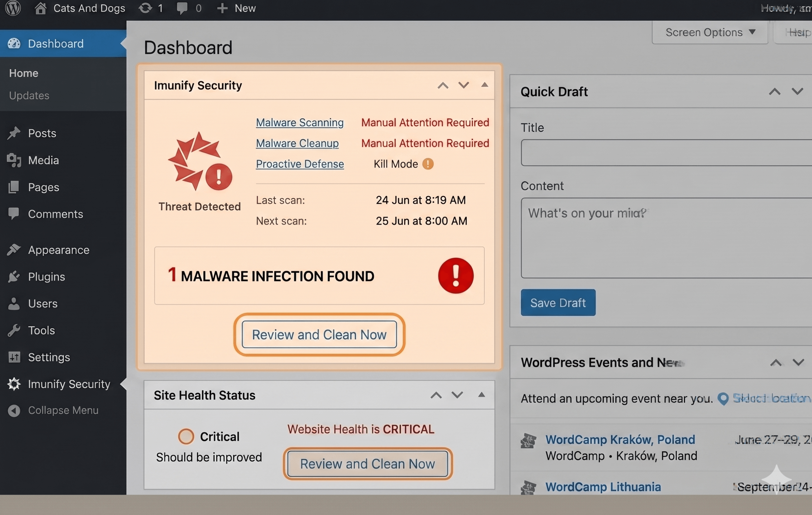Open WordCamp Kraków, Poland link
The image size is (812, 515).
[620, 439]
